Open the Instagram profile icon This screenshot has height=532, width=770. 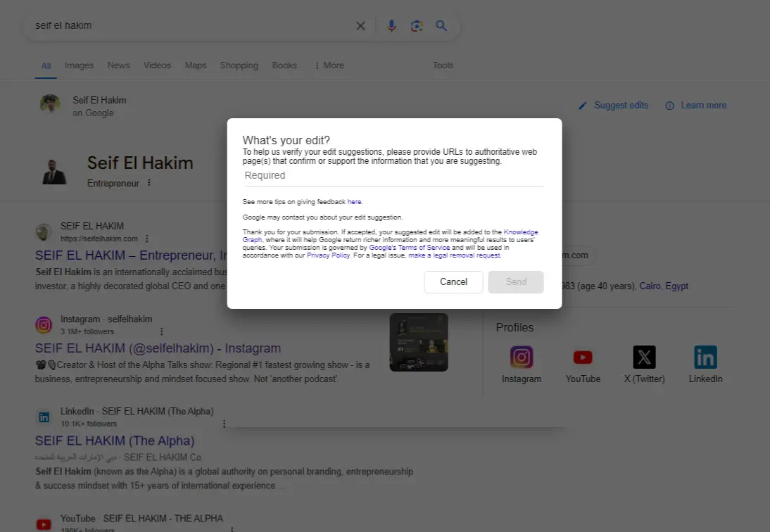click(522, 357)
